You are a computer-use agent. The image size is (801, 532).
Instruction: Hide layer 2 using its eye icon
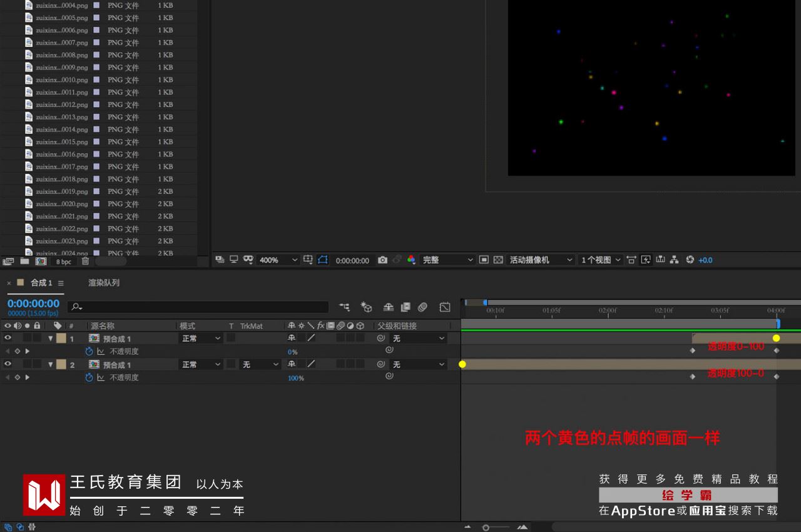click(8, 364)
